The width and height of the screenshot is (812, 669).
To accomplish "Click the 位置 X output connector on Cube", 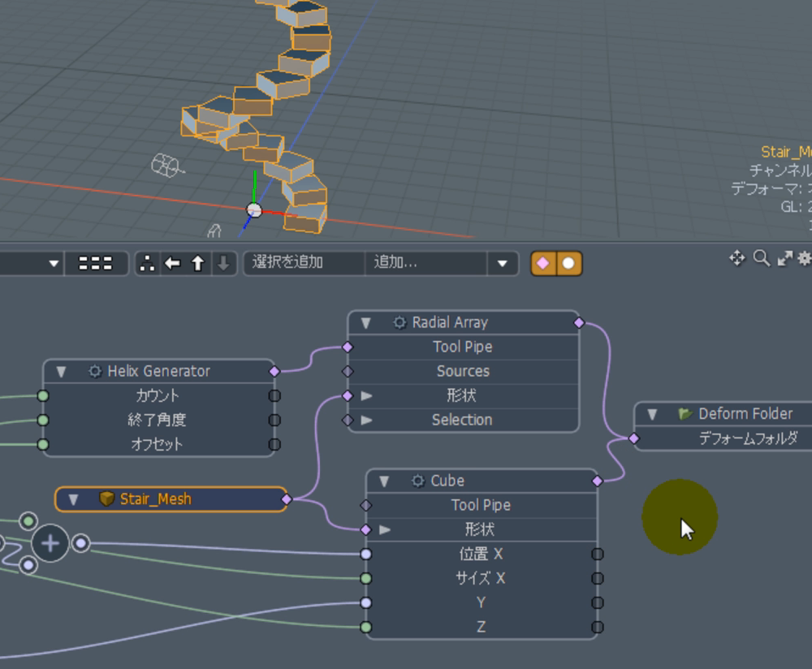I will pyautogui.click(x=597, y=555).
